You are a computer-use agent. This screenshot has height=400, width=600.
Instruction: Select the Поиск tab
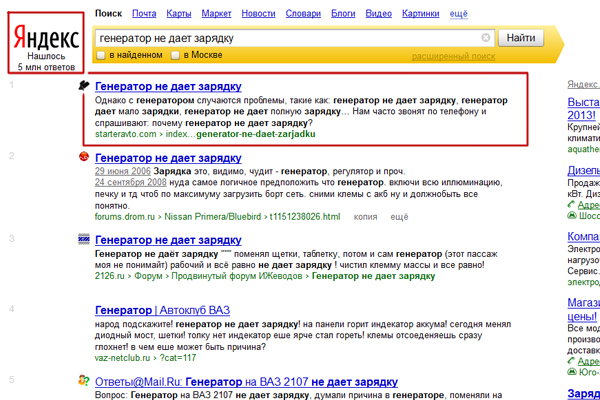coord(108,14)
